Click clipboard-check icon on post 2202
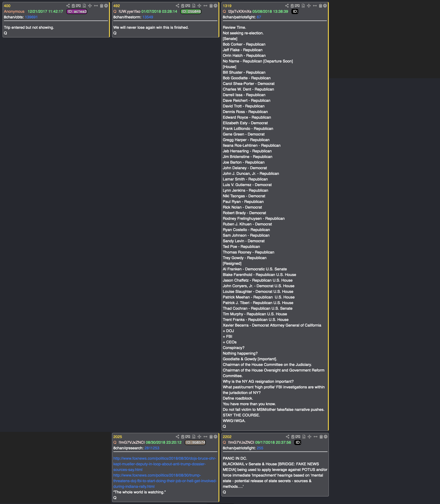 [x=293, y=437]
